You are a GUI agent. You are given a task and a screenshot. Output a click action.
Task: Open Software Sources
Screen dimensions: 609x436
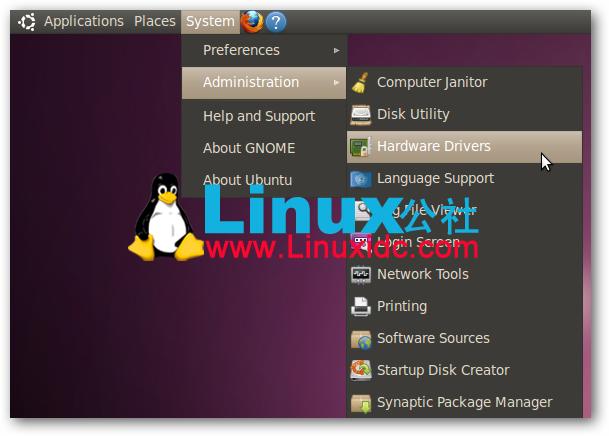pos(465,339)
